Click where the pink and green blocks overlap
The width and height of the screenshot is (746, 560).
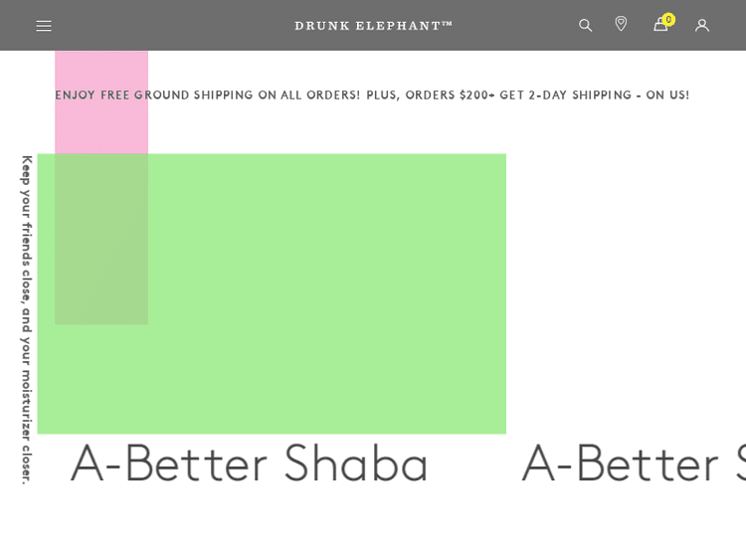pos(101,239)
